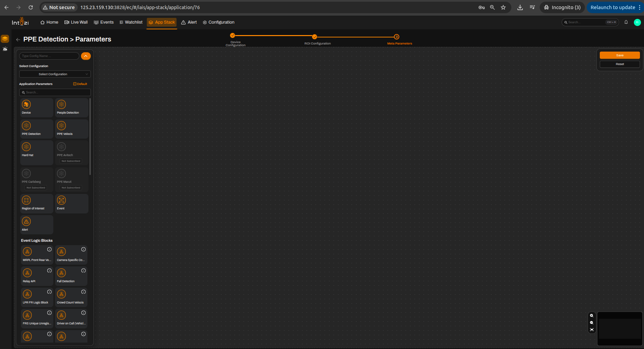Show info for MRPL Front Rear block
Viewport: 644px width, 349px height.
[49, 250]
